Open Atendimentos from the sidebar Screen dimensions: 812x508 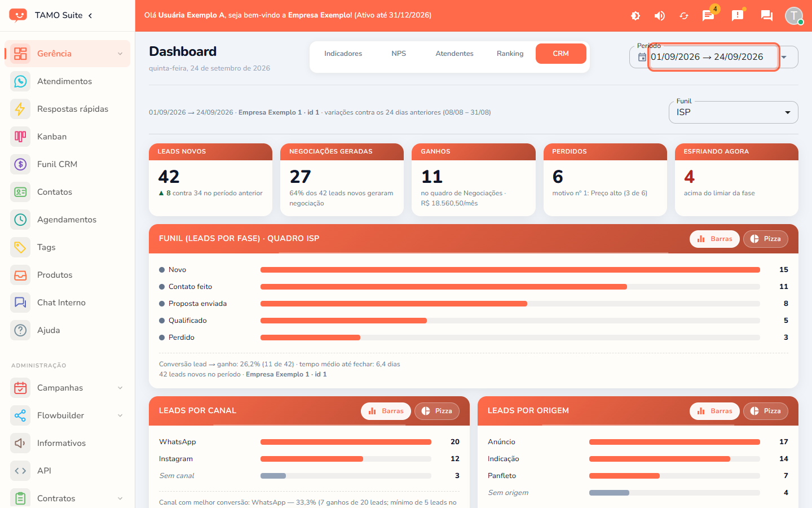(x=67, y=81)
